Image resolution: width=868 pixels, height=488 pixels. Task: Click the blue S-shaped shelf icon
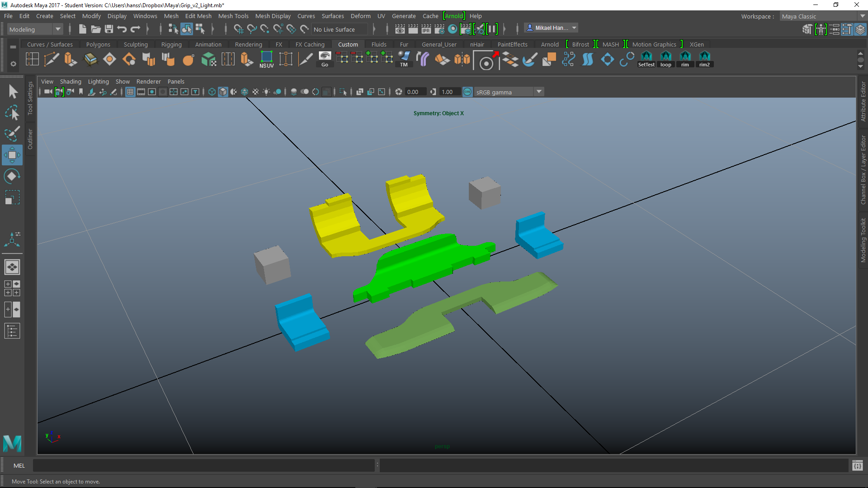point(588,59)
